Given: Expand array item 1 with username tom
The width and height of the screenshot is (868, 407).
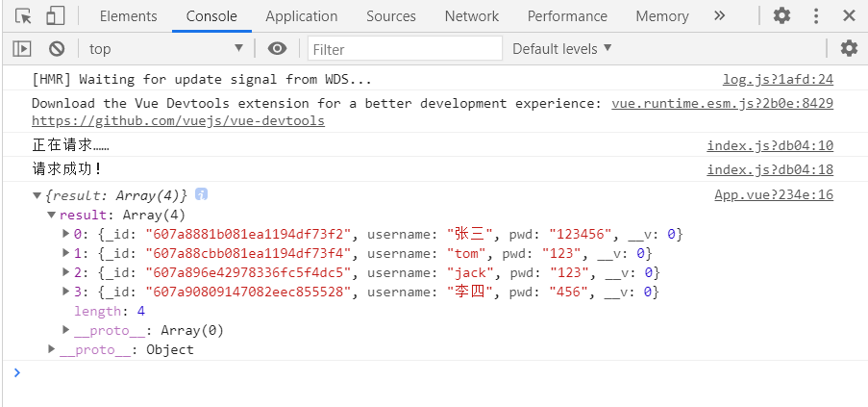Looking at the screenshot, I should pos(66,254).
